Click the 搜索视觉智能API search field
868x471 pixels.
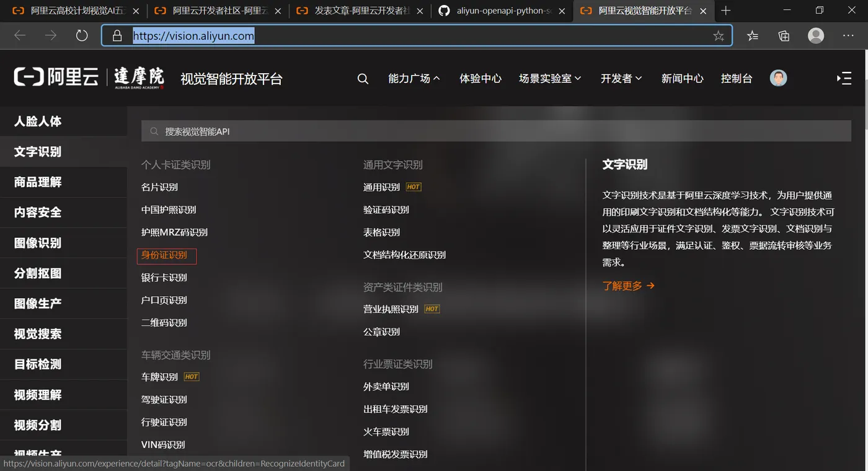pyautogui.click(x=496, y=131)
